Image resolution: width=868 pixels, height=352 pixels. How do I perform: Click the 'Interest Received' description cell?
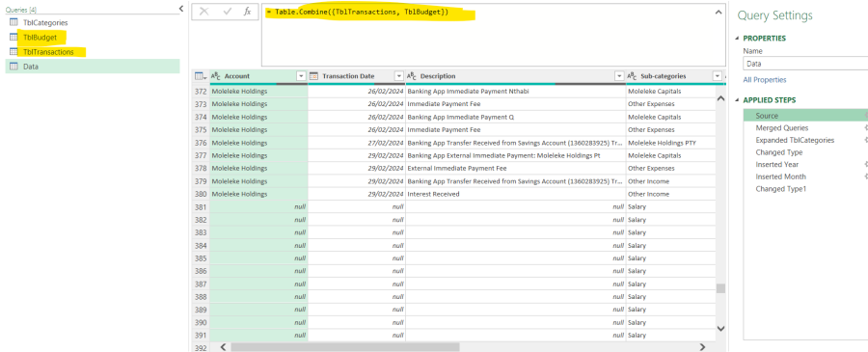click(x=515, y=194)
